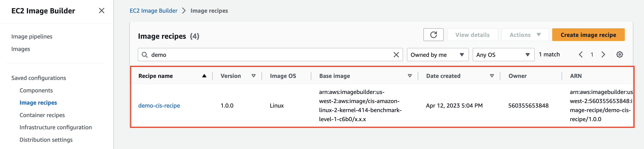Click the refresh recipes icon button
The image size is (644, 149).
click(x=433, y=35)
